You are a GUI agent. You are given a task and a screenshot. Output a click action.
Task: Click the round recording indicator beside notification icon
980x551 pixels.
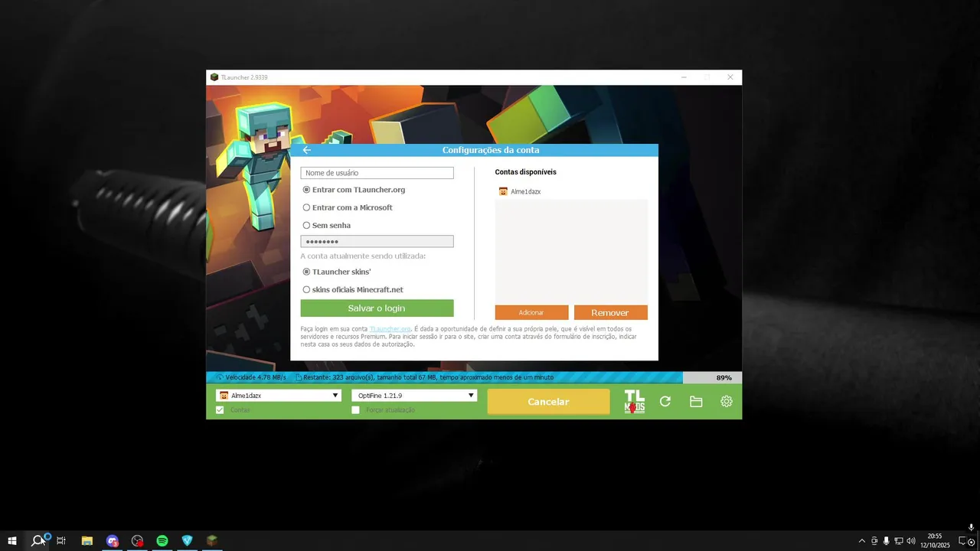(x=972, y=543)
